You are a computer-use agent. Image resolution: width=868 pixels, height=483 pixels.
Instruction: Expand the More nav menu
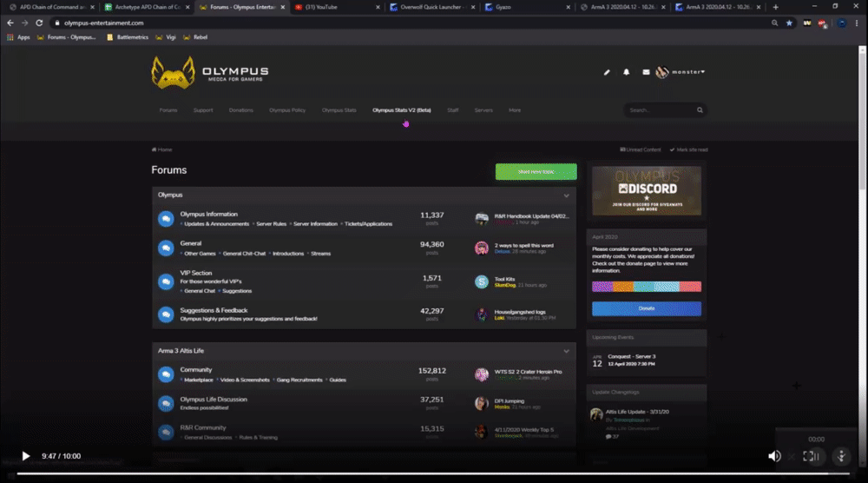click(x=515, y=110)
